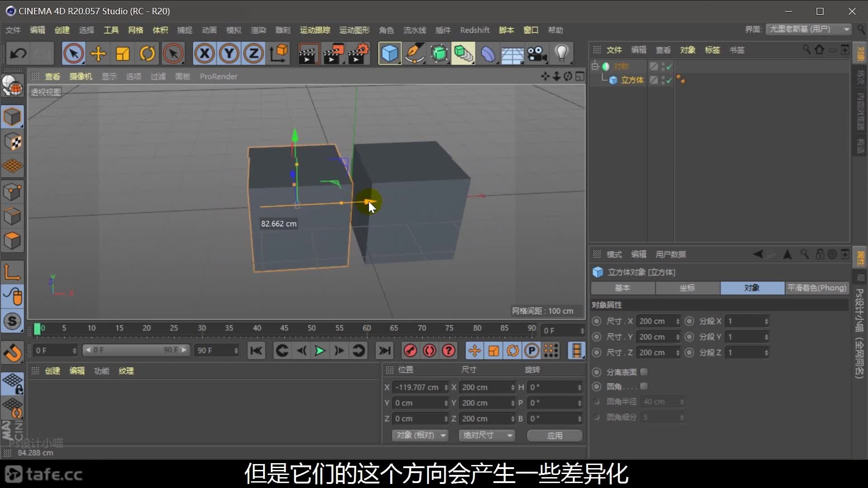The height and width of the screenshot is (488, 868).
Task: Edit the position X -119.707 cm field
Action: [x=417, y=387]
